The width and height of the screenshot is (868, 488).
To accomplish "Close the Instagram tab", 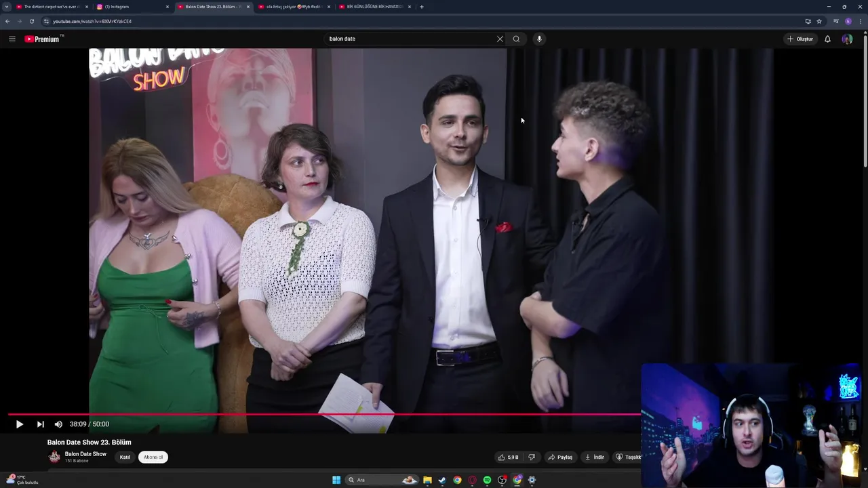I will tap(167, 7).
